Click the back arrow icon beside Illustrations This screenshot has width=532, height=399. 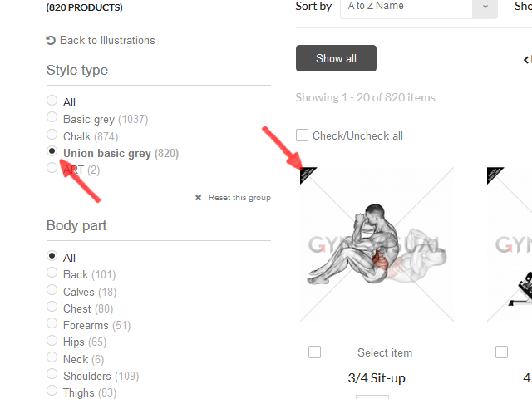(51, 41)
